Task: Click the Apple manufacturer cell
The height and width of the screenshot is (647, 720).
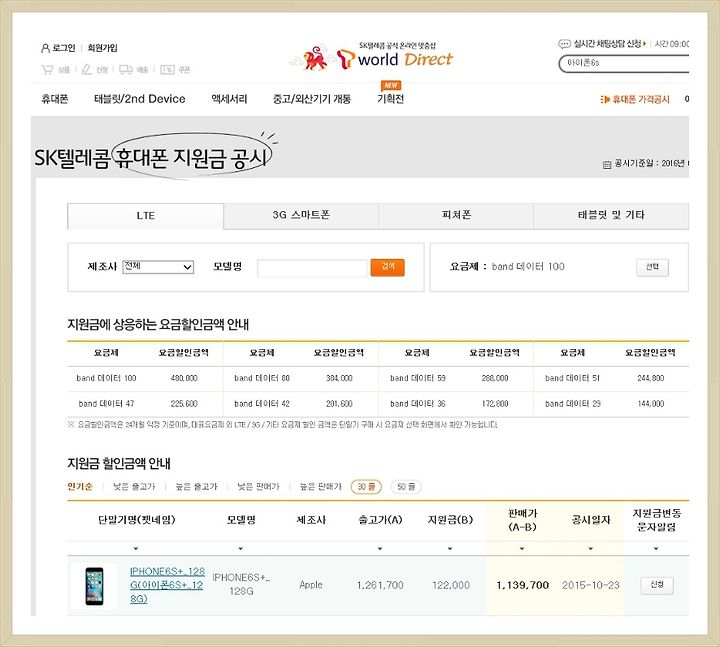Action: pyautogui.click(x=311, y=585)
